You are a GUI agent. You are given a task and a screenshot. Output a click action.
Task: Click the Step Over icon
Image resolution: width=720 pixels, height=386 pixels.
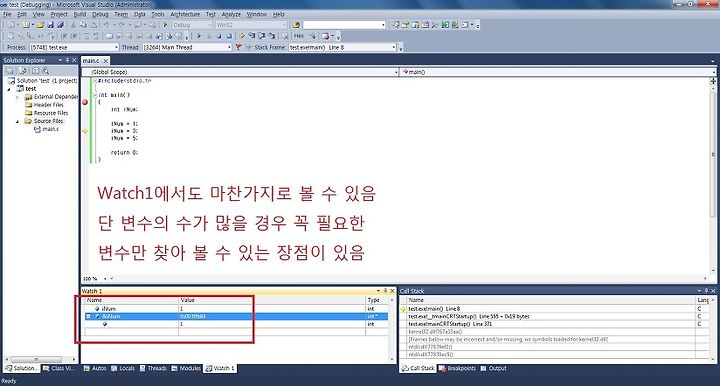(262, 36)
